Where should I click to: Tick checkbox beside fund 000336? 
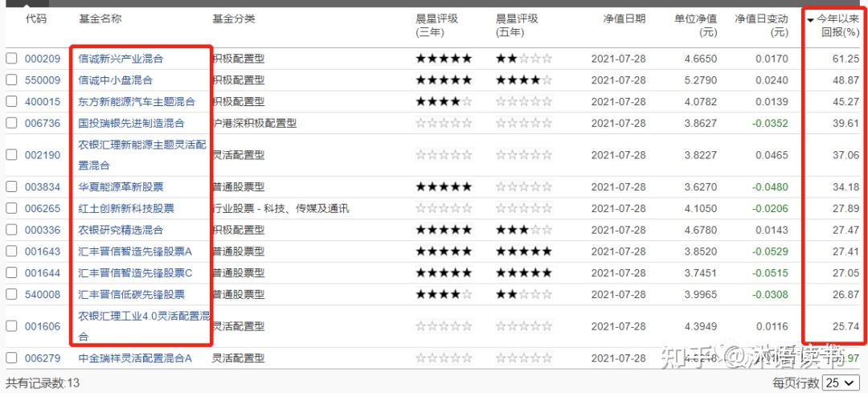11,230
